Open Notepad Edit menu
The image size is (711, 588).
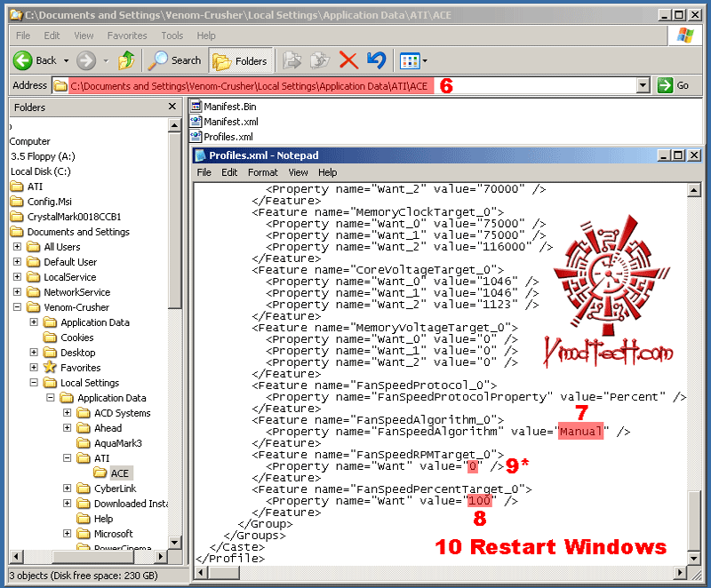pos(229,172)
